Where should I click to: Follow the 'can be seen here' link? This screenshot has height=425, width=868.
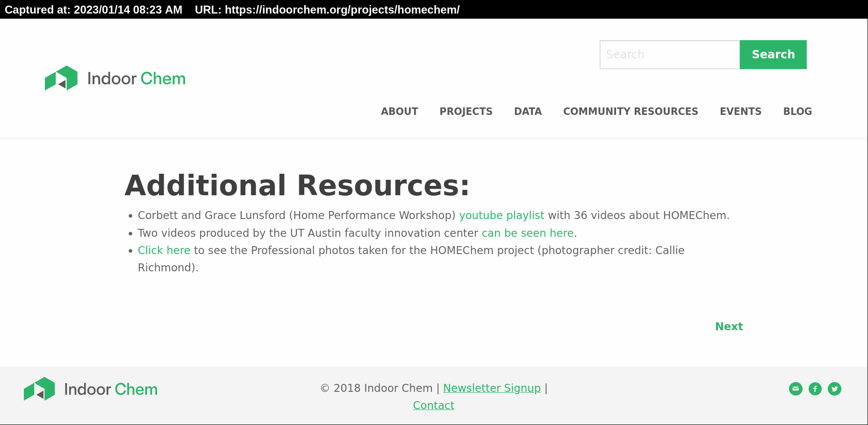click(x=528, y=233)
